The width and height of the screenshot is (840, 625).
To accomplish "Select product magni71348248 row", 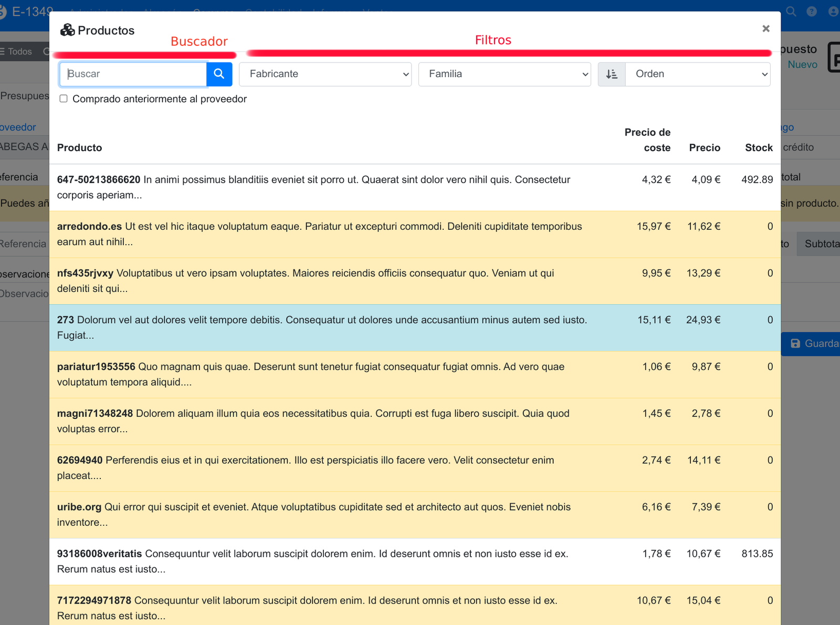I will pyautogui.click(x=415, y=421).
